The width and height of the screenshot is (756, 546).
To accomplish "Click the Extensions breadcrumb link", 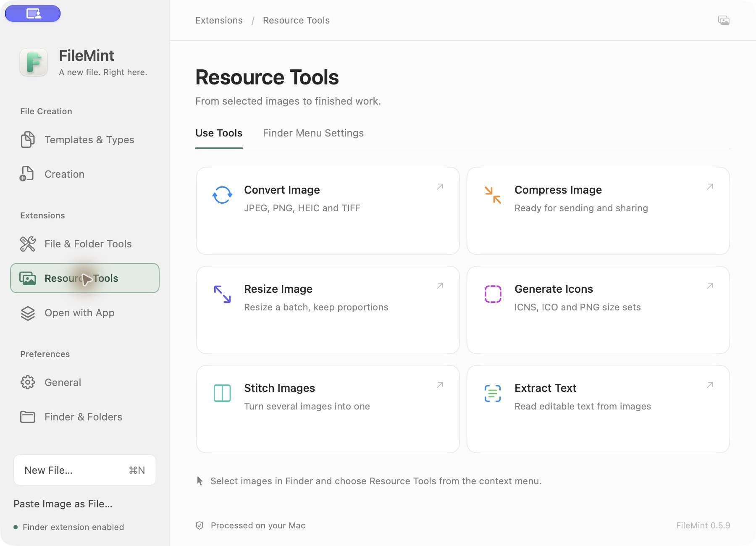I will (219, 20).
